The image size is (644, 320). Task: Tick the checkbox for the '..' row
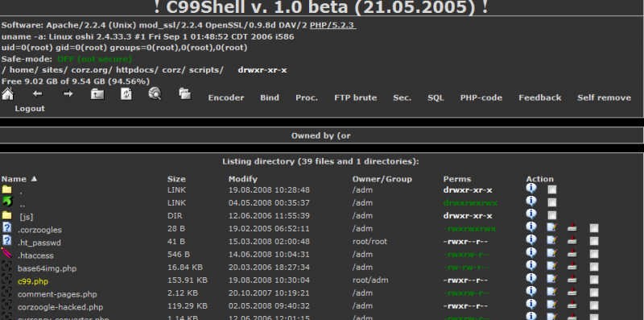(552, 202)
